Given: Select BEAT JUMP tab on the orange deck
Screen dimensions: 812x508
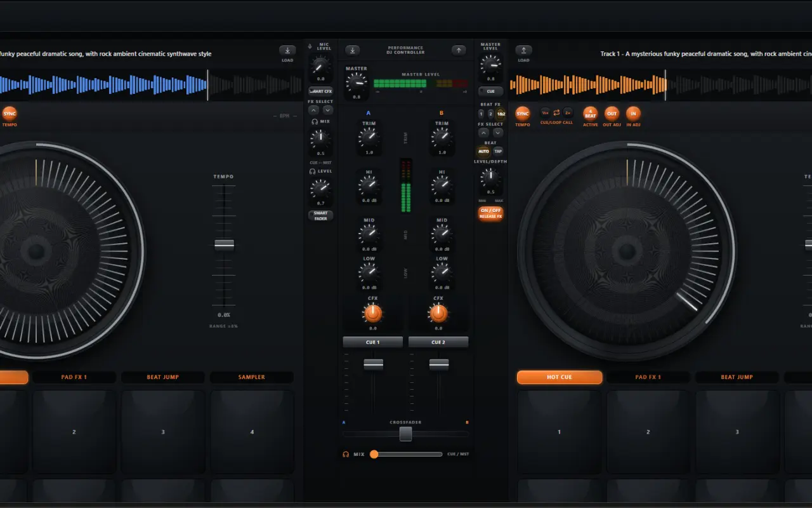Looking at the screenshot, I should point(737,377).
